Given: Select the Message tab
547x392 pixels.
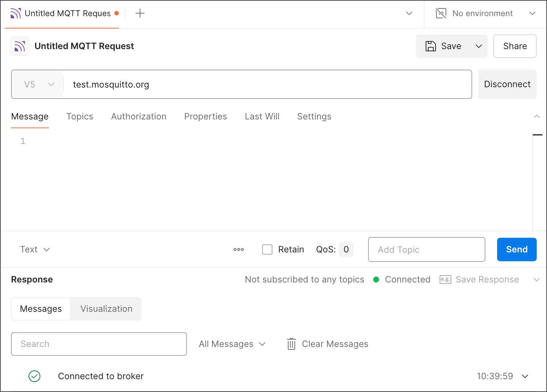Looking at the screenshot, I should 30,117.
